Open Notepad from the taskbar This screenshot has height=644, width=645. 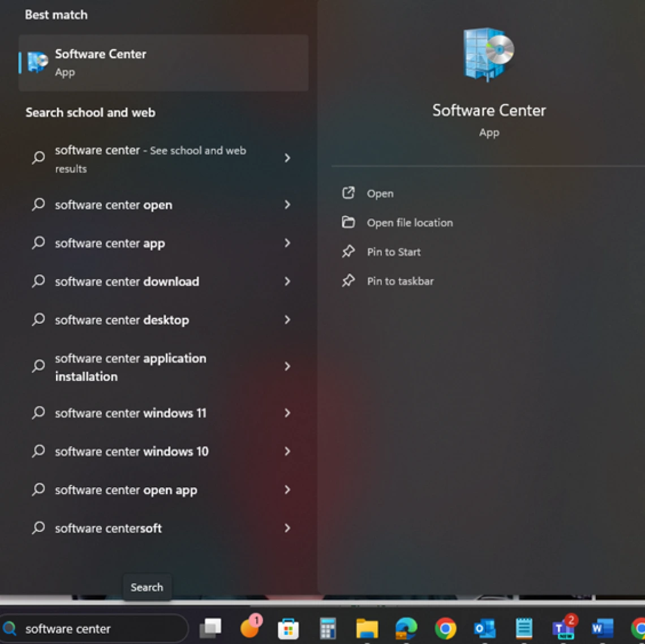[524, 628]
